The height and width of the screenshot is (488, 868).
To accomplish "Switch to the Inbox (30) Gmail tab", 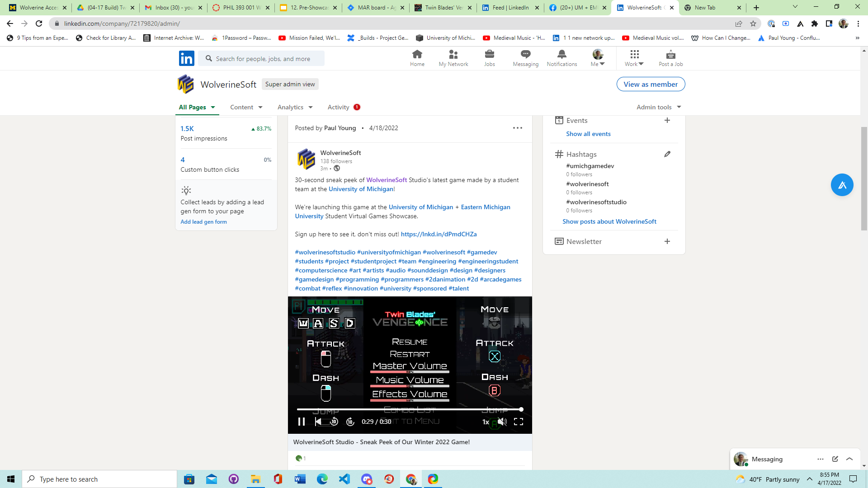I will 173,8.
